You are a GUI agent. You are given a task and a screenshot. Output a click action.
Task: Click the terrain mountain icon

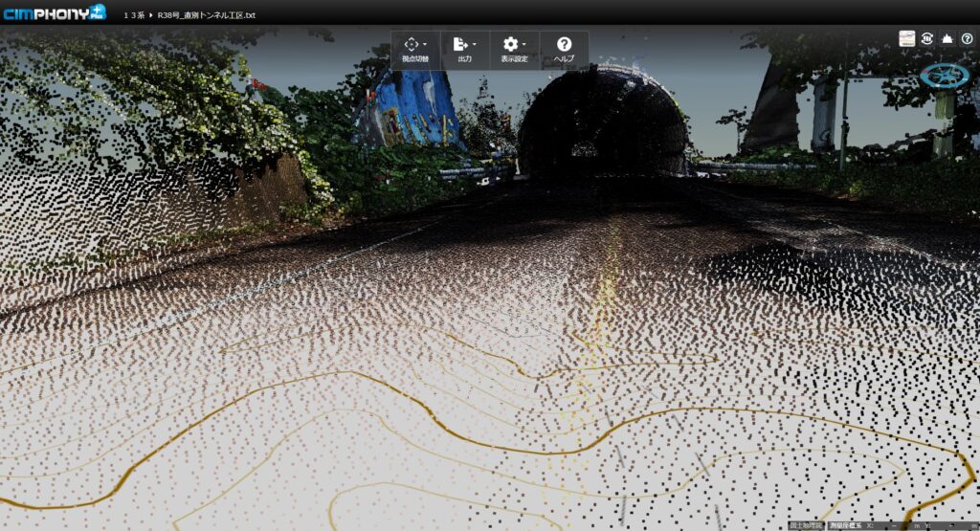coord(947,38)
